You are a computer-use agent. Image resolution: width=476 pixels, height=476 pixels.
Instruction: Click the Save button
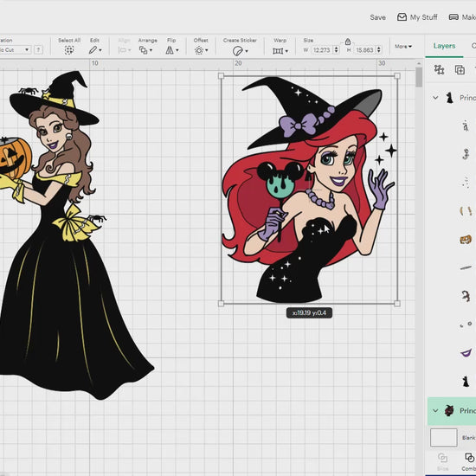click(x=377, y=17)
